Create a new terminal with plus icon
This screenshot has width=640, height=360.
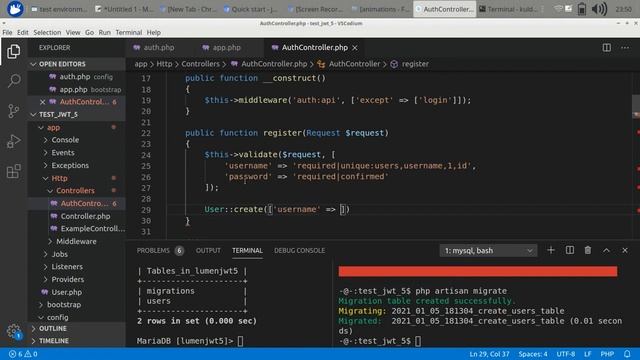pos(551,250)
